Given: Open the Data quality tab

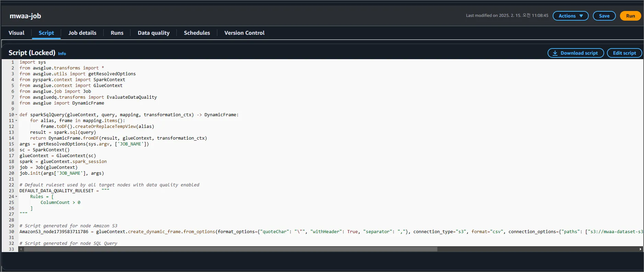Looking at the screenshot, I should pyautogui.click(x=154, y=33).
